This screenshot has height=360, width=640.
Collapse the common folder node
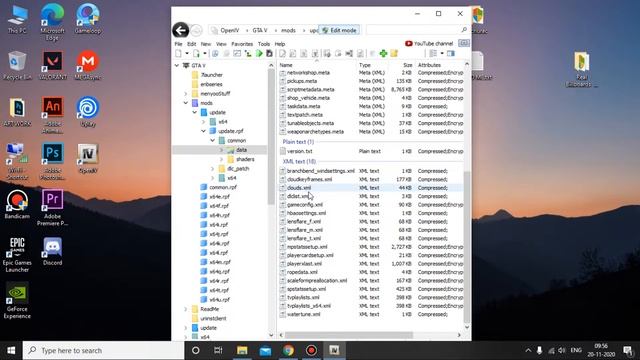213,140
